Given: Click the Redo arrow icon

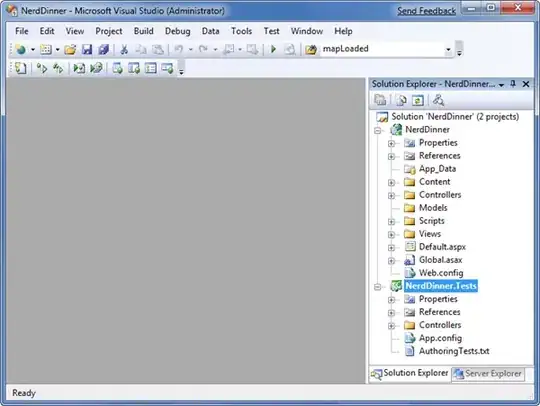Looking at the screenshot, I should [203, 50].
